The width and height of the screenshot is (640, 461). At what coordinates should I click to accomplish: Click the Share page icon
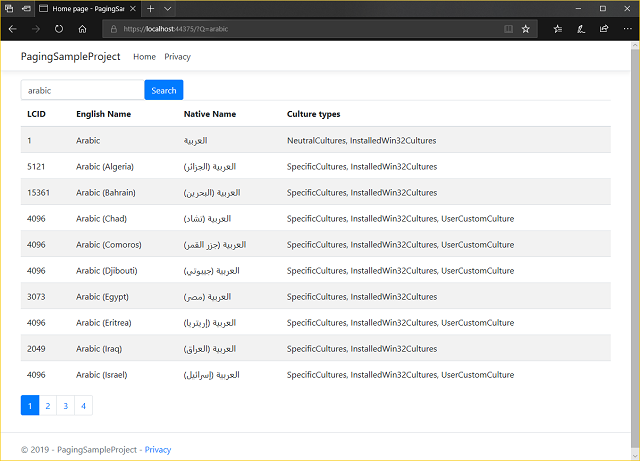click(x=603, y=29)
